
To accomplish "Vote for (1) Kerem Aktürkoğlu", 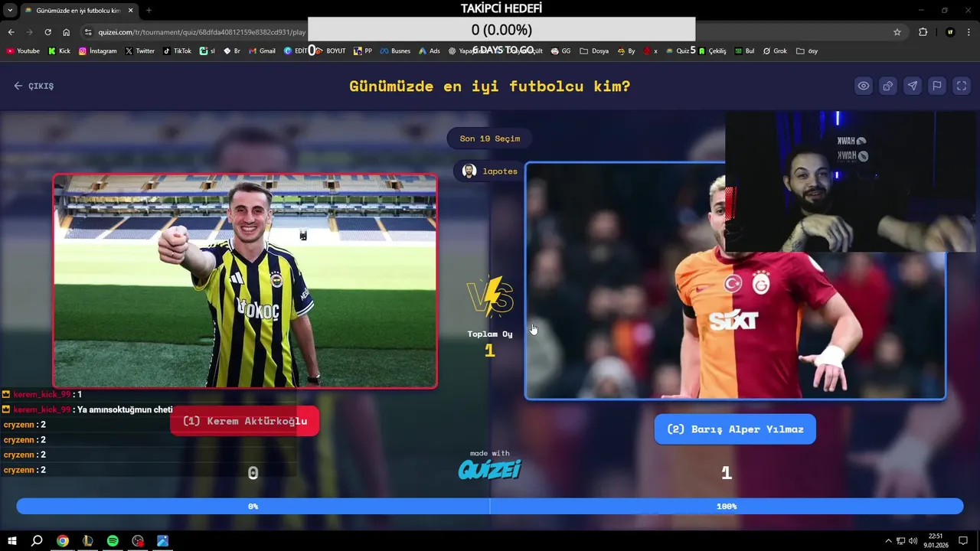I will tap(244, 421).
